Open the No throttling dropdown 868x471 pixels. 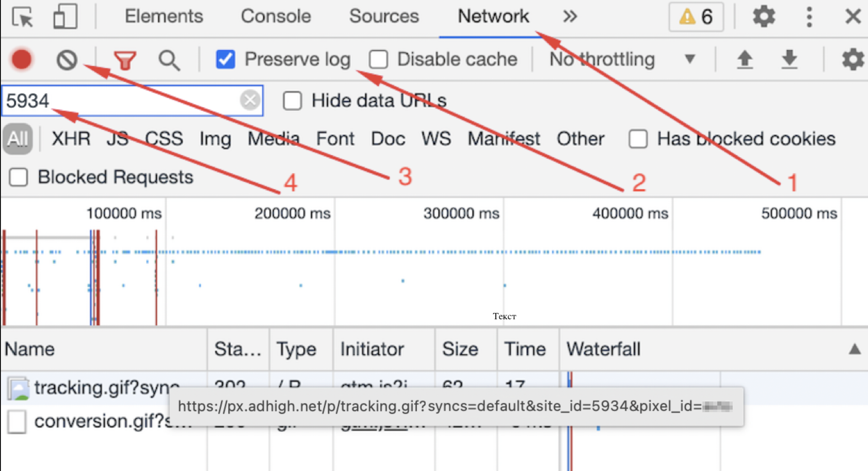(x=622, y=59)
